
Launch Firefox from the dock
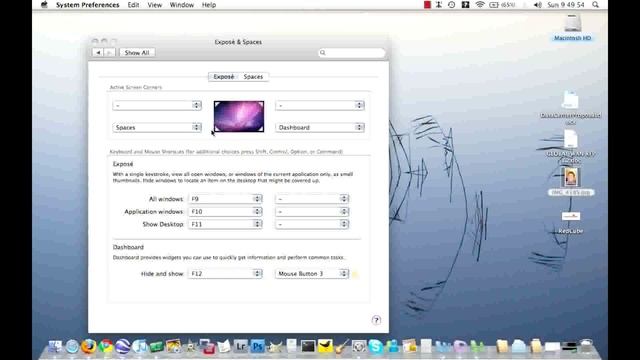88,347
